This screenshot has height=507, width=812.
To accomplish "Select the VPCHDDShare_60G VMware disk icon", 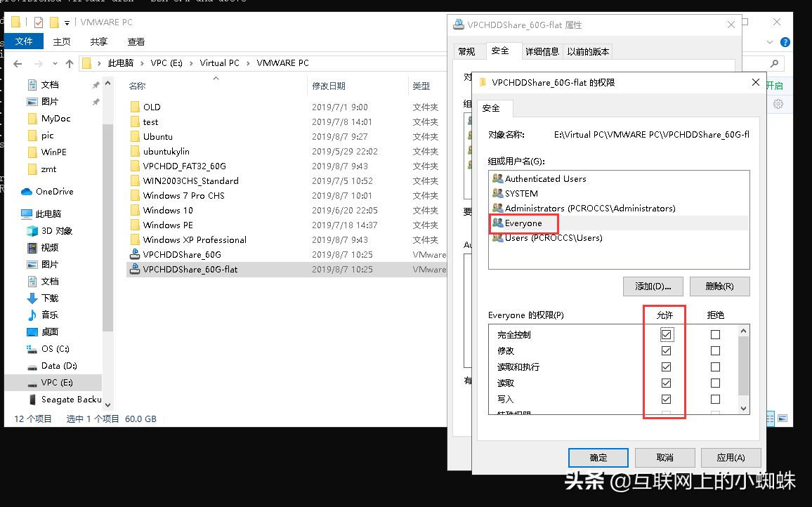I will pos(135,254).
